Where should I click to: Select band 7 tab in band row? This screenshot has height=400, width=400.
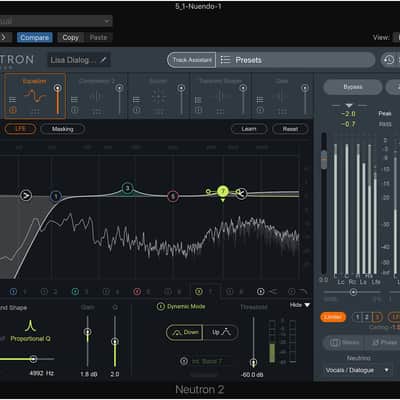[x=204, y=292]
